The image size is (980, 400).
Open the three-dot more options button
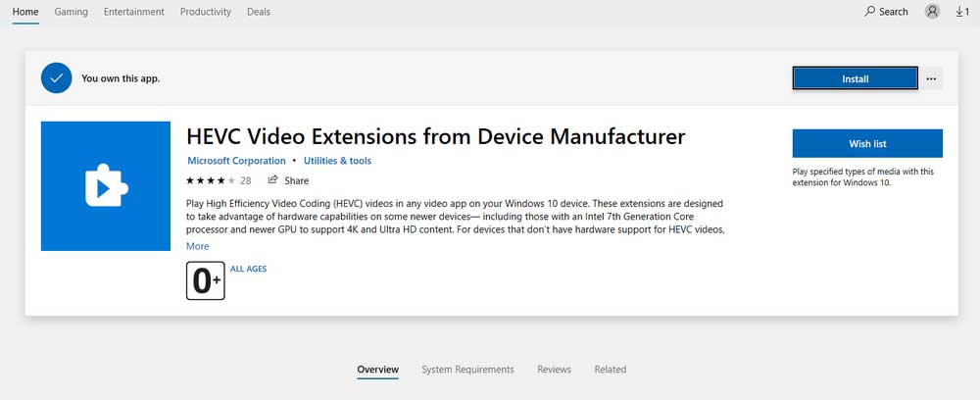931,78
